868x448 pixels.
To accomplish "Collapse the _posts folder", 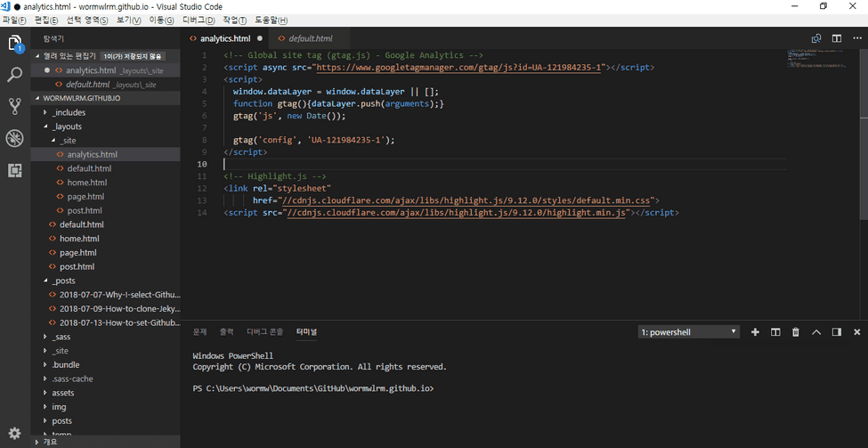I will (63, 281).
